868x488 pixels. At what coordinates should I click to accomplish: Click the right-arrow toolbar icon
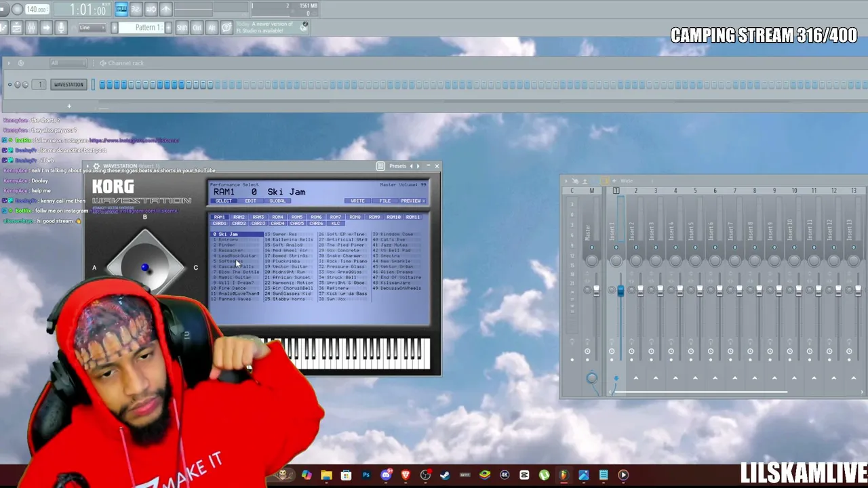click(x=46, y=27)
